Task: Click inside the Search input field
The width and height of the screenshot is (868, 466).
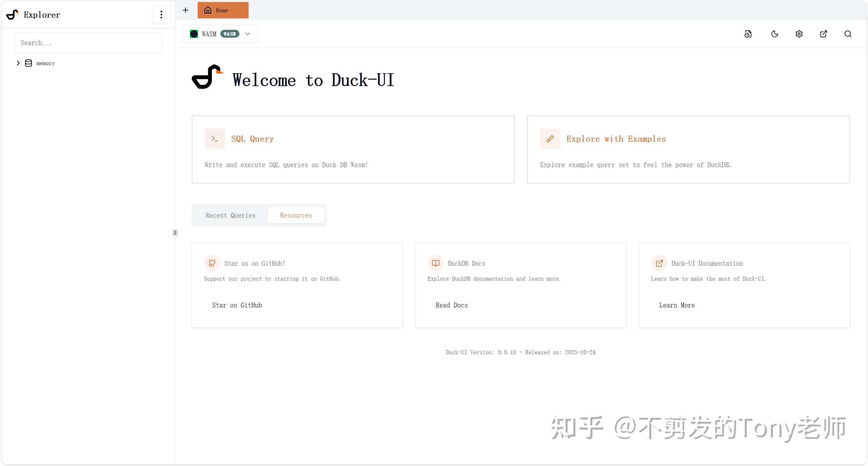Action: click(88, 42)
